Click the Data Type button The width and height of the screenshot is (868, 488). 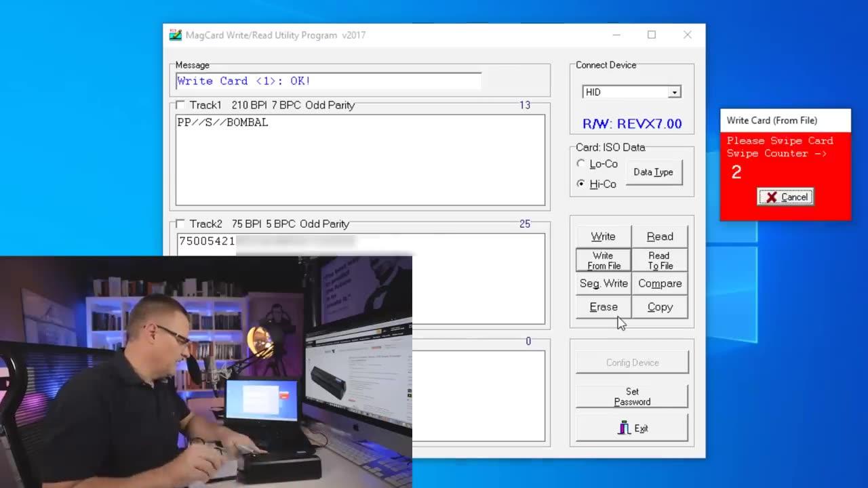652,172
